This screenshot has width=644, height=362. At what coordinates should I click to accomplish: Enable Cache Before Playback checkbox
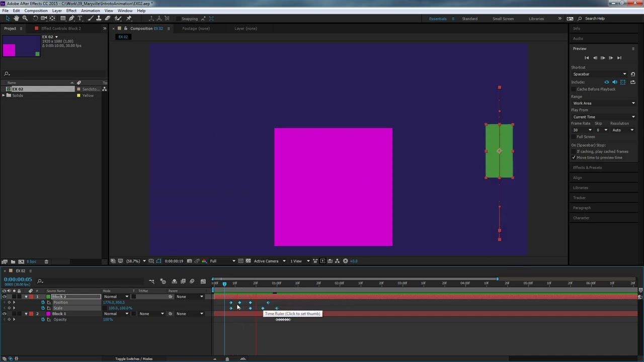point(574,89)
